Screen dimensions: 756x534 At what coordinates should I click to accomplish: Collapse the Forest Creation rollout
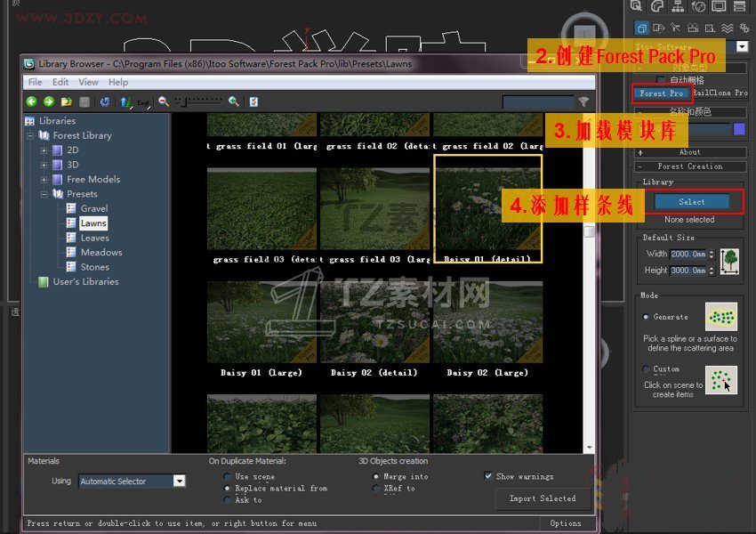[690, 166]
